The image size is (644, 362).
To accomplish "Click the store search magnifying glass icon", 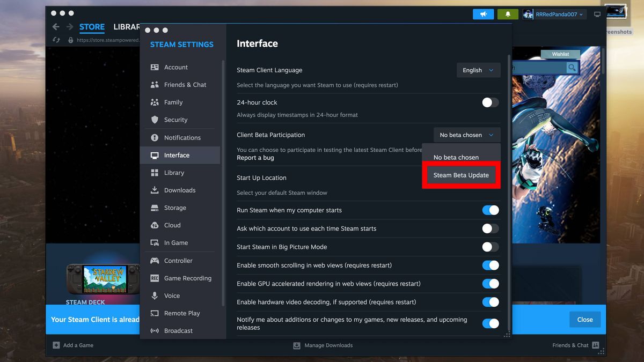I will coord(572,67).
